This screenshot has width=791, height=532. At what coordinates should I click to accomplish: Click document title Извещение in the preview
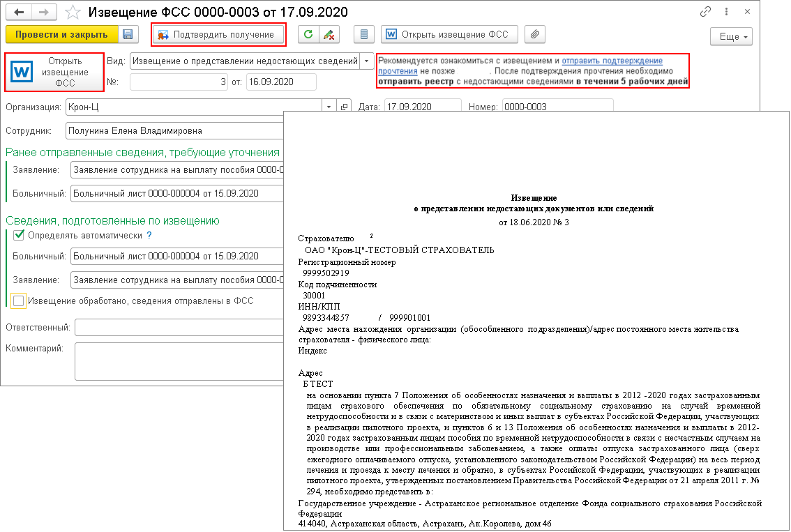point(534,198)
